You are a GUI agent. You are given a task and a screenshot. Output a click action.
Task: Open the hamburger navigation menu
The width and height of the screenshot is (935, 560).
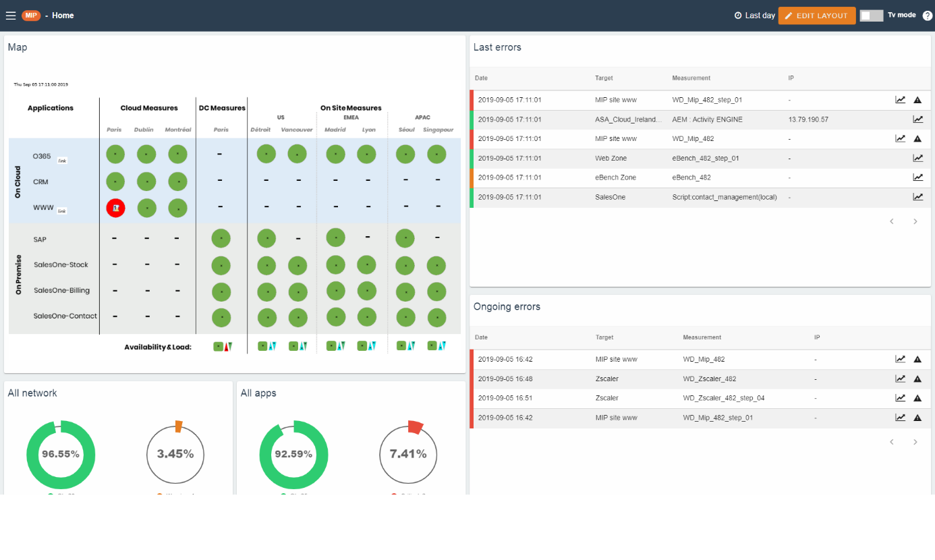(x=11, y=16)
